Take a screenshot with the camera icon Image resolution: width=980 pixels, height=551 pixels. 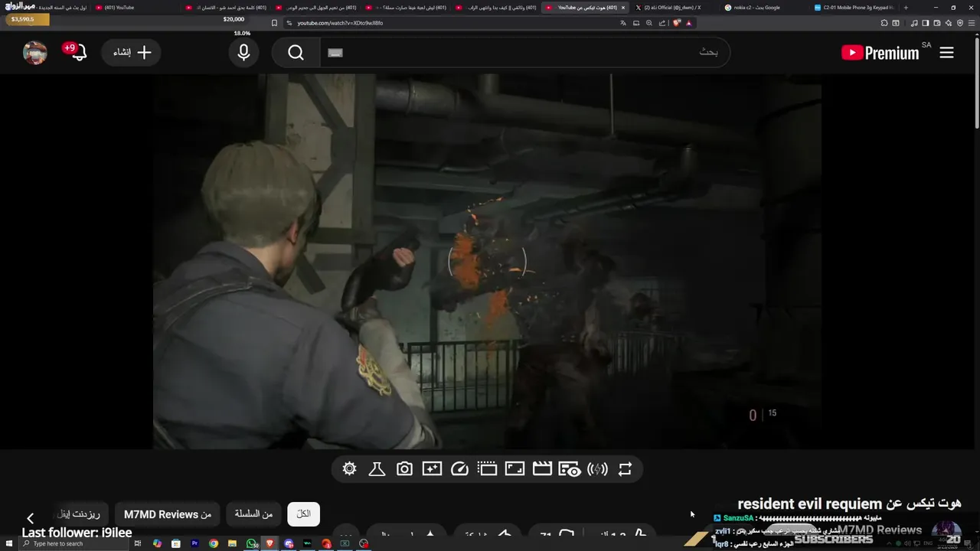tap(404, 469)
